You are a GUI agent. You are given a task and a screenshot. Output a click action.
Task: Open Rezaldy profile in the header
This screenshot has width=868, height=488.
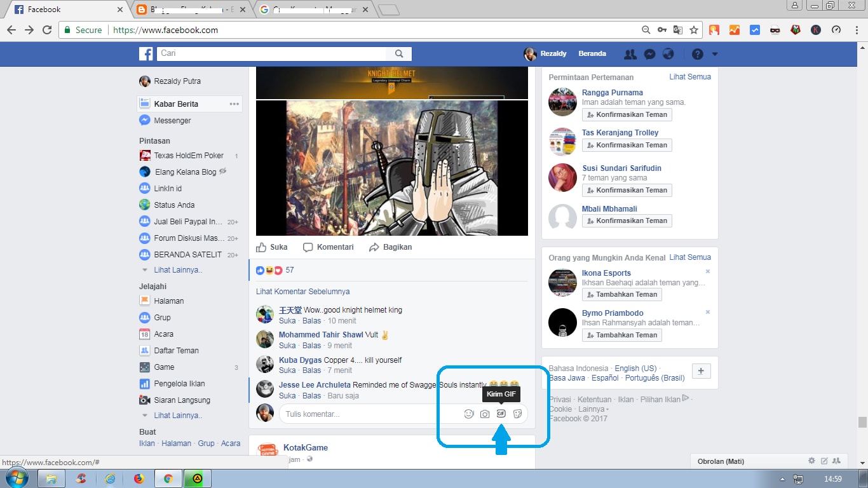click(545, 54)
